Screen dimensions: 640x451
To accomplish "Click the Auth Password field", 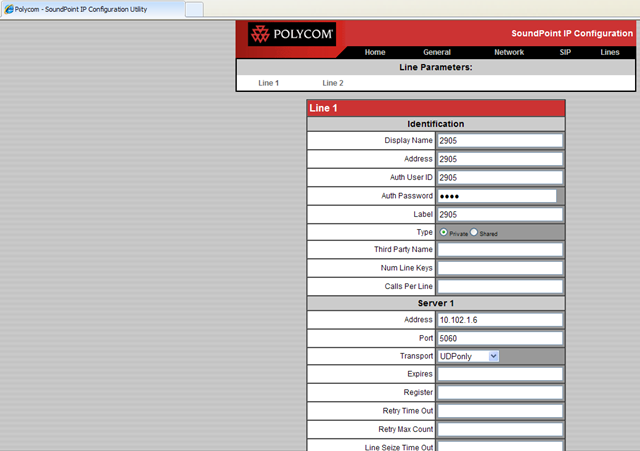I will 497,196.
